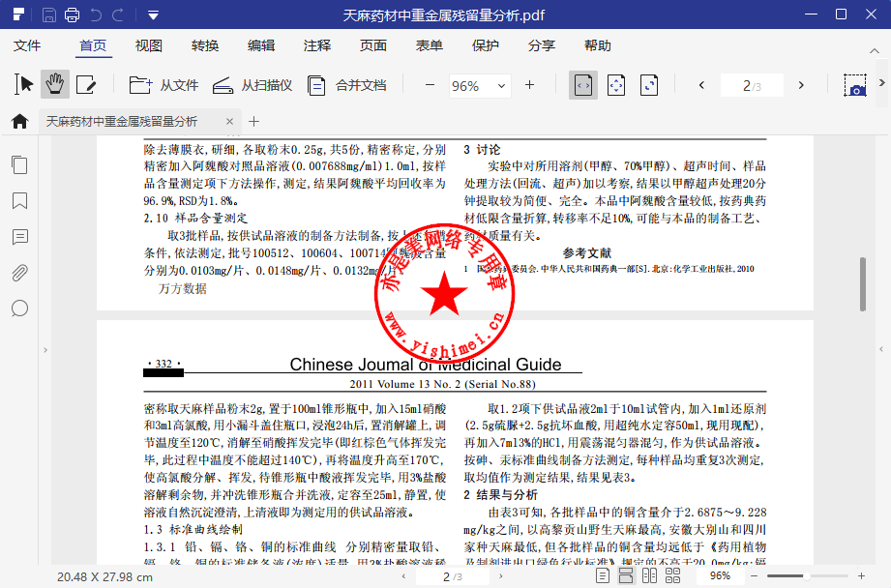This screenshot has height=588, width=891.
Task: Go to previous page in status bar
Action: 404,576
